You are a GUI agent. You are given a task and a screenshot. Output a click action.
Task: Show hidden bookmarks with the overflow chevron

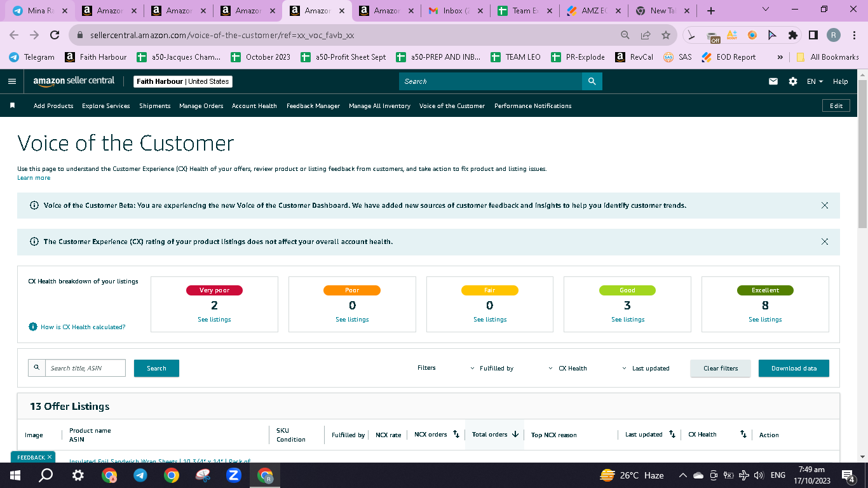[780, 57]
